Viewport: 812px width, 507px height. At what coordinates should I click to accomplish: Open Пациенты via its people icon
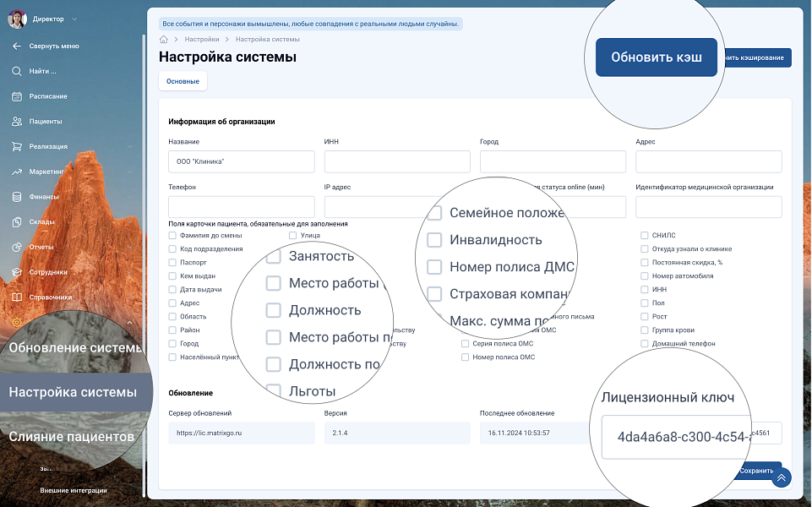(17, 122)
